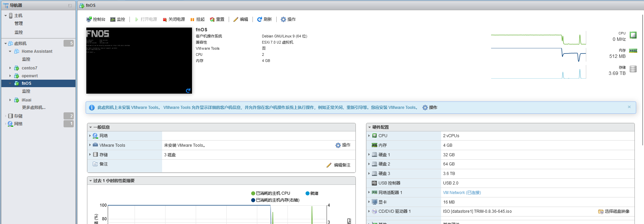Click 编辑备注 to edit notes
This screenshot has height=224, width=644.
[x=338, y=165]
